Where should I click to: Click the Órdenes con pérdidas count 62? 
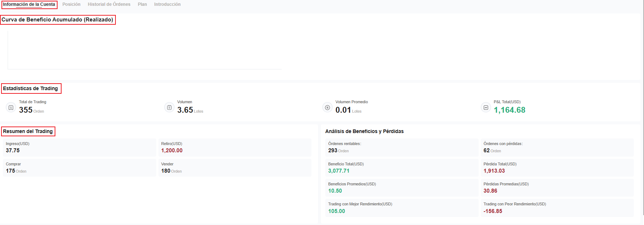[487, 150]
